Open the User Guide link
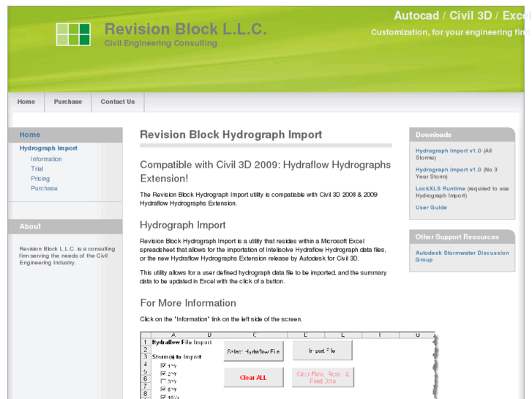 tap(431, 207)
